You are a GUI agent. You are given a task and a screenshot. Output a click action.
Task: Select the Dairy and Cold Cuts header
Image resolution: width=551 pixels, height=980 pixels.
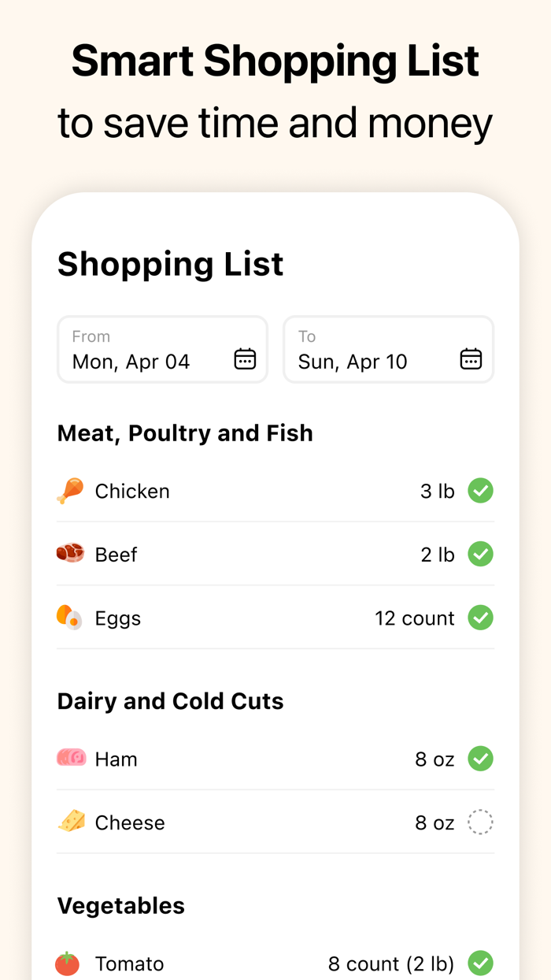click(x=170, y=701)
